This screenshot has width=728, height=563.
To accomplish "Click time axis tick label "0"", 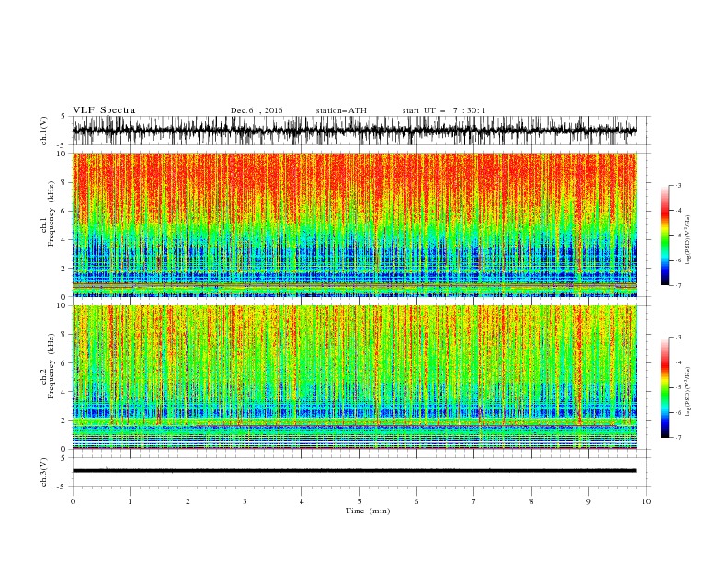I will point(73,501).
